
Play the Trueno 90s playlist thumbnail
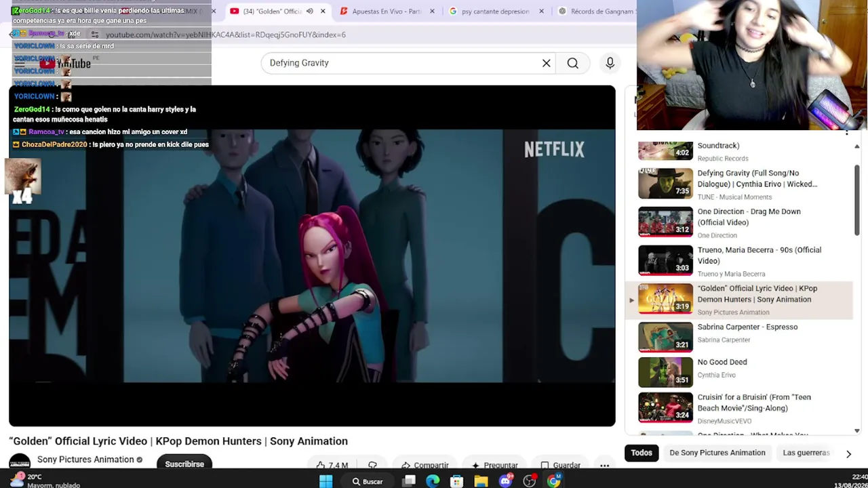coord(665,260)
